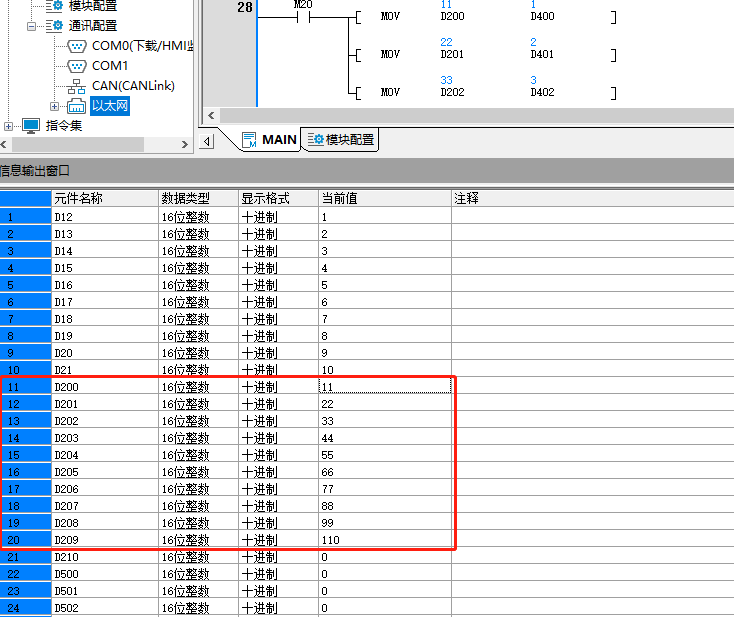Select row number 11 header
734x617 pixels.
[25, 387]
